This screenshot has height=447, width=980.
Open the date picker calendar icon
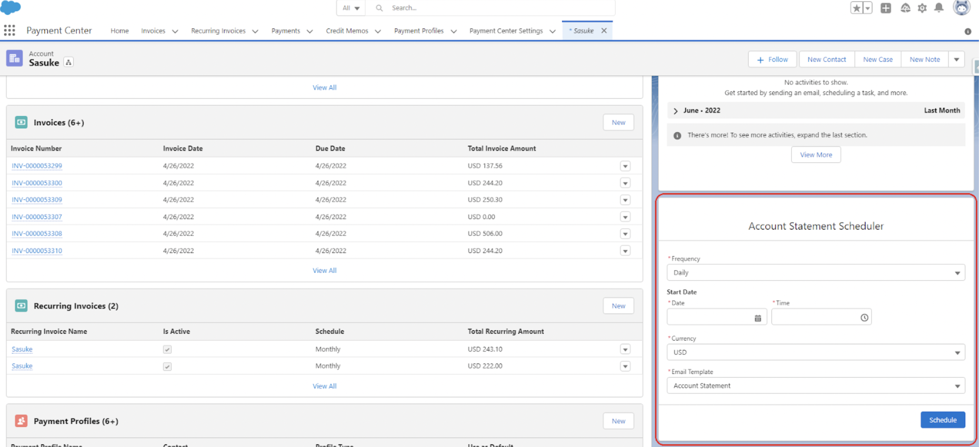coord(757,318)
